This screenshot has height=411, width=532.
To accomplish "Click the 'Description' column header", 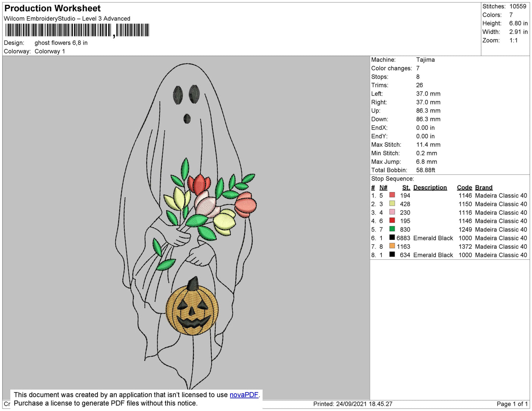I will point(430,187).
